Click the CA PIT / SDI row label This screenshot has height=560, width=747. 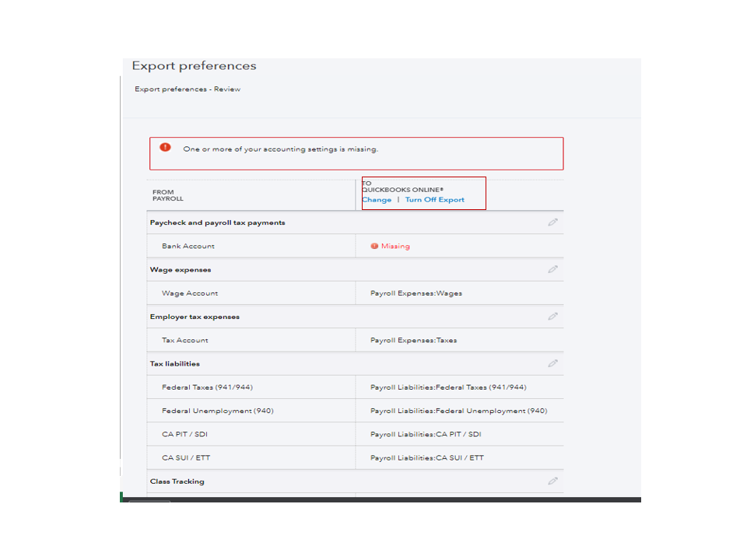pyautogui.click(x=185, y=434)
